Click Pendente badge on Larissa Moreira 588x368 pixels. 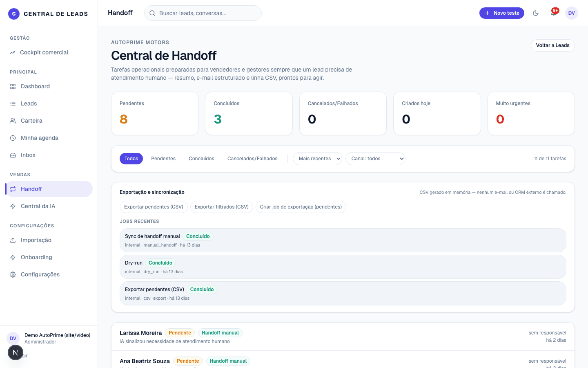180,333
